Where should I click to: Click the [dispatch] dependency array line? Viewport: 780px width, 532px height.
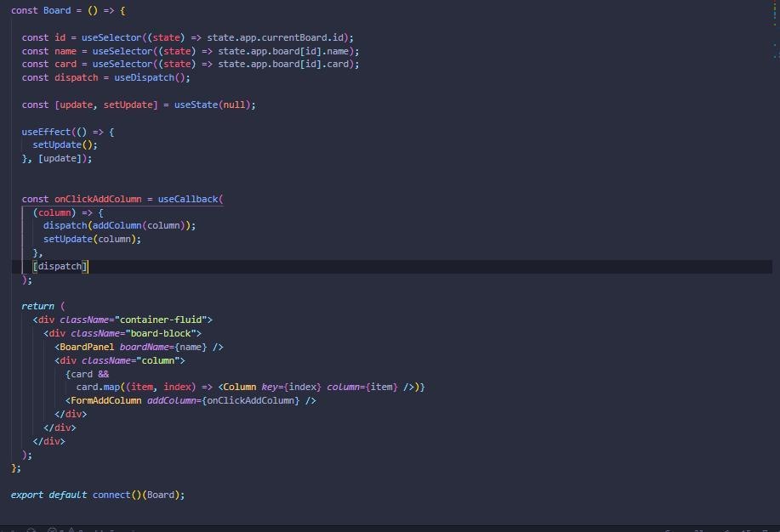point(60,267)
